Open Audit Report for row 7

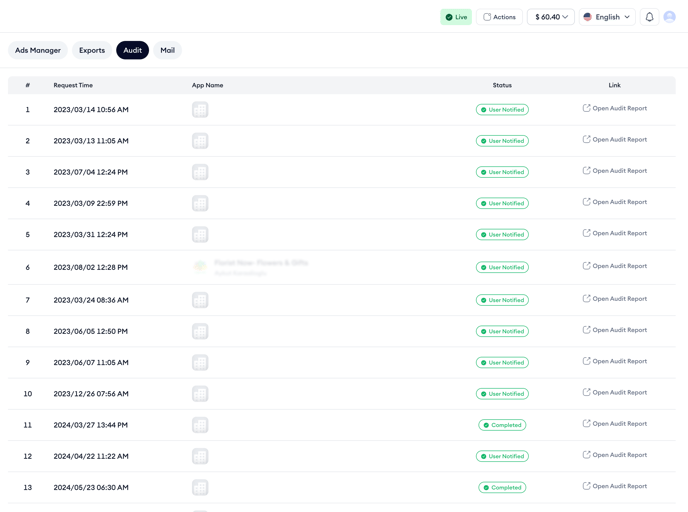[x=619, y=299]
